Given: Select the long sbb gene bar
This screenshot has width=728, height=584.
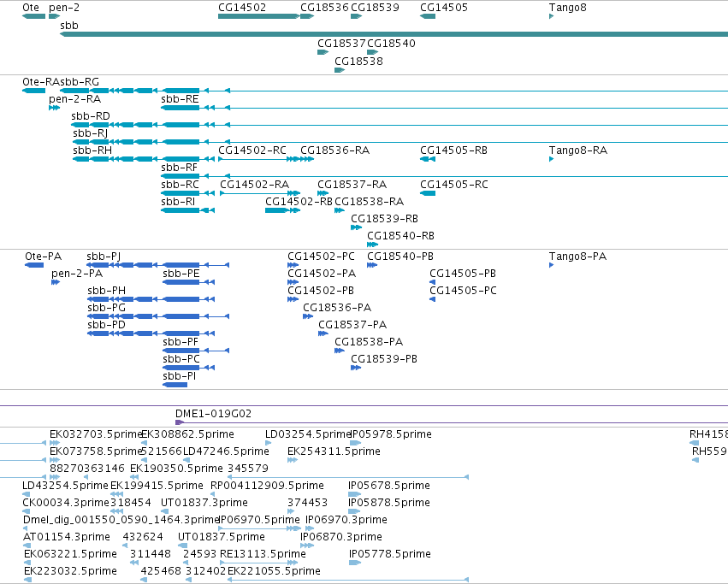Looking at the screenshot, I should point(394,34).
